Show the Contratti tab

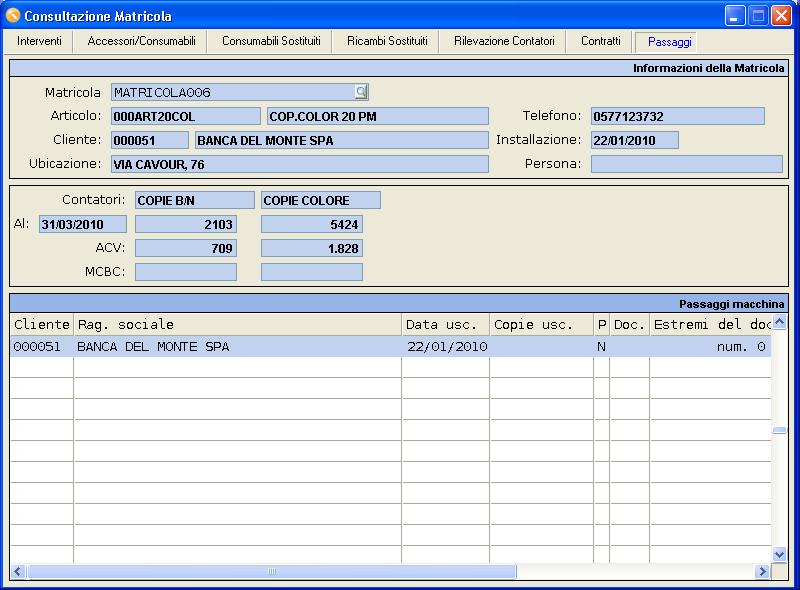(x=601, y=41)
